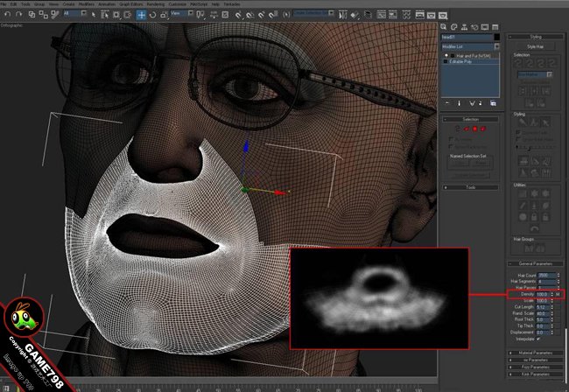Activate Bind to Space Warp tool
Viewport: 569px width, 392px height.
(55, 15)
